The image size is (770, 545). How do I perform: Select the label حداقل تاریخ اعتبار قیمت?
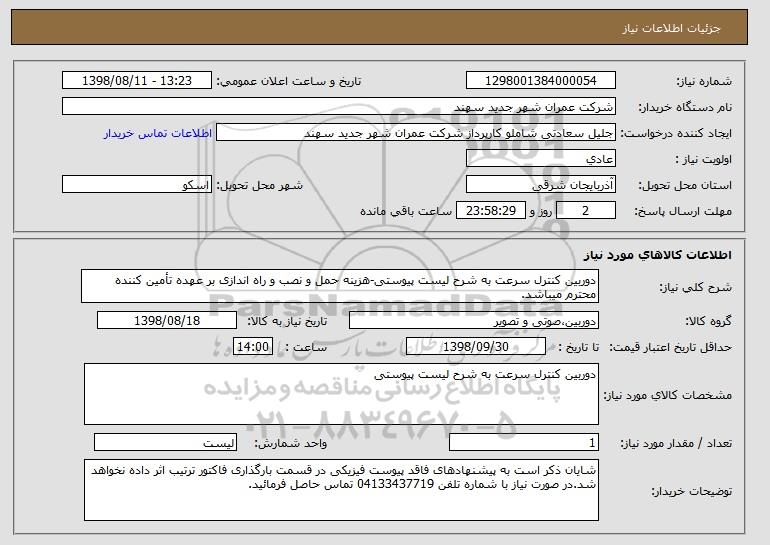tap(670, 348)
